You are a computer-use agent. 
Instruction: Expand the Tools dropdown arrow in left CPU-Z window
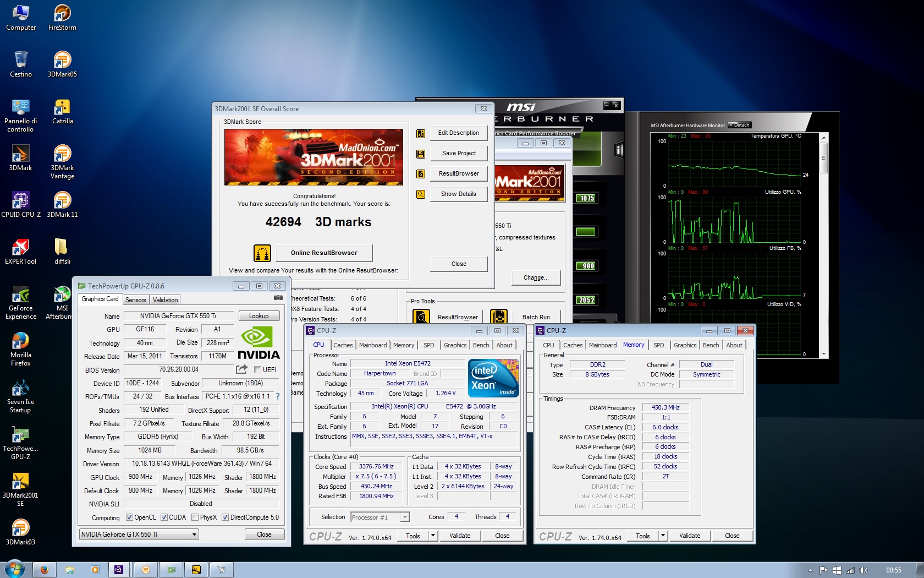click(433, 536)
